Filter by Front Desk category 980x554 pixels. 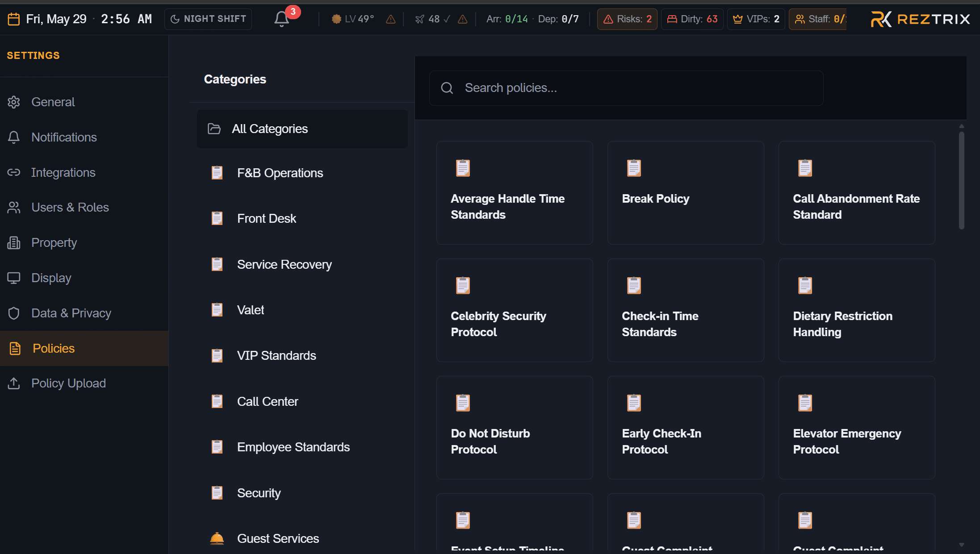[302, 219]
